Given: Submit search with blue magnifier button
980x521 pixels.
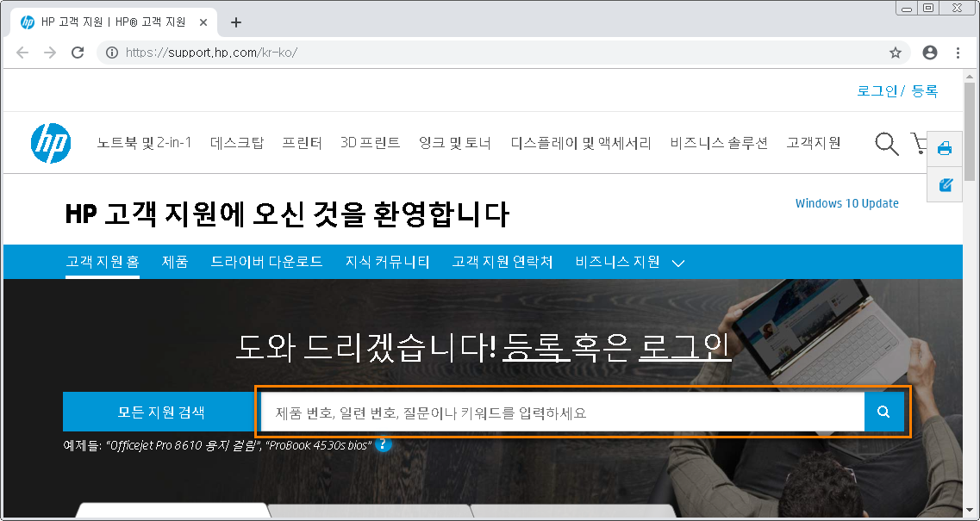Looking at the screenshot, I should tap(883, 412).
